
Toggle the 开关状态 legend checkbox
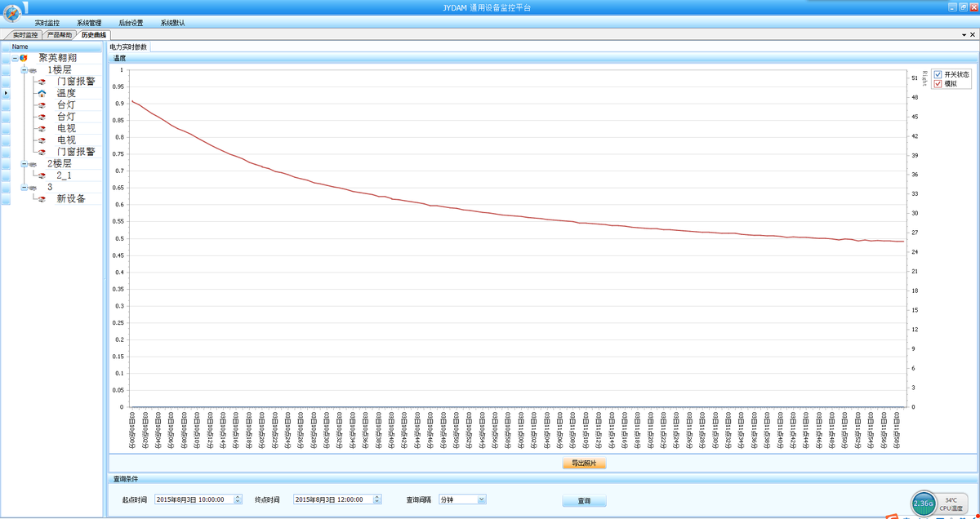[938, 74]
